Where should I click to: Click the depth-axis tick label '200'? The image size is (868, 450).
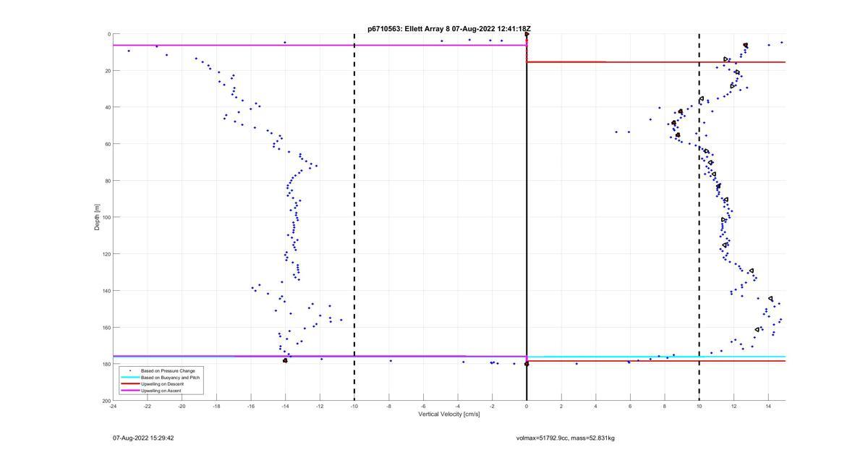point(106,401)
